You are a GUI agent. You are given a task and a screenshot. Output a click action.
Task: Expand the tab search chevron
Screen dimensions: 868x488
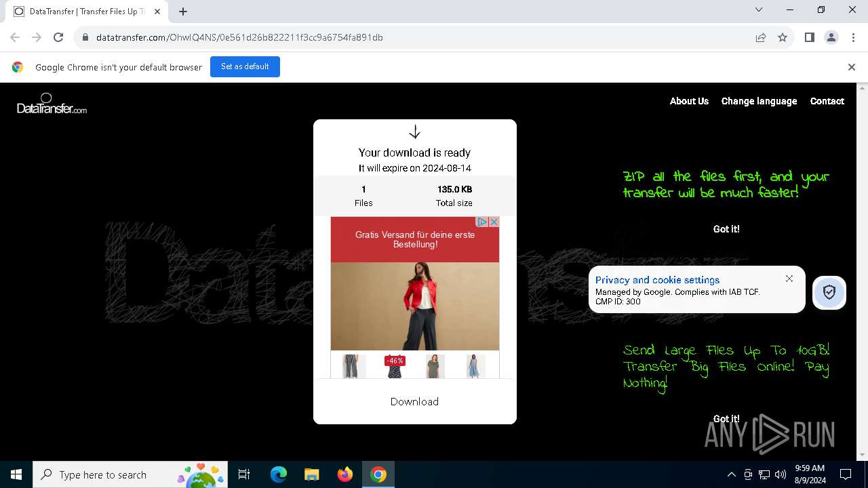pyautogui.click(x=759, y=9)
